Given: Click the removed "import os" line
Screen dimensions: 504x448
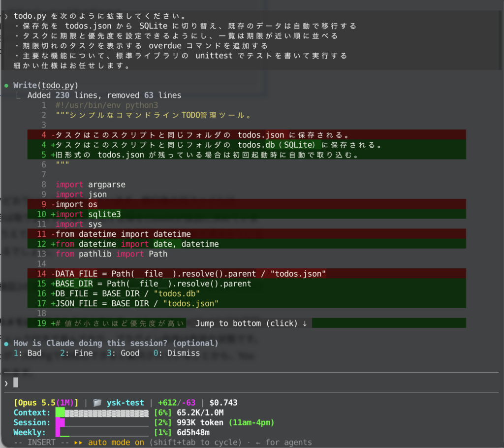Looking at the screenshot, I should [x=247, y=204].
